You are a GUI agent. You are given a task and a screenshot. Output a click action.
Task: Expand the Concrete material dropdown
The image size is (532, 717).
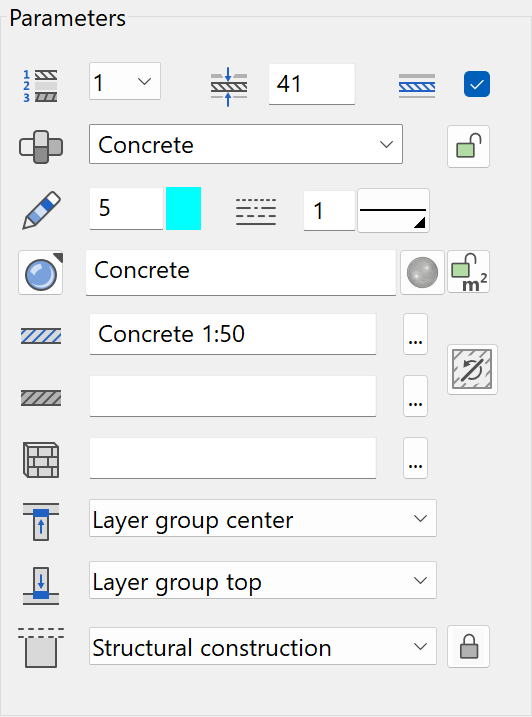[246, 144]
